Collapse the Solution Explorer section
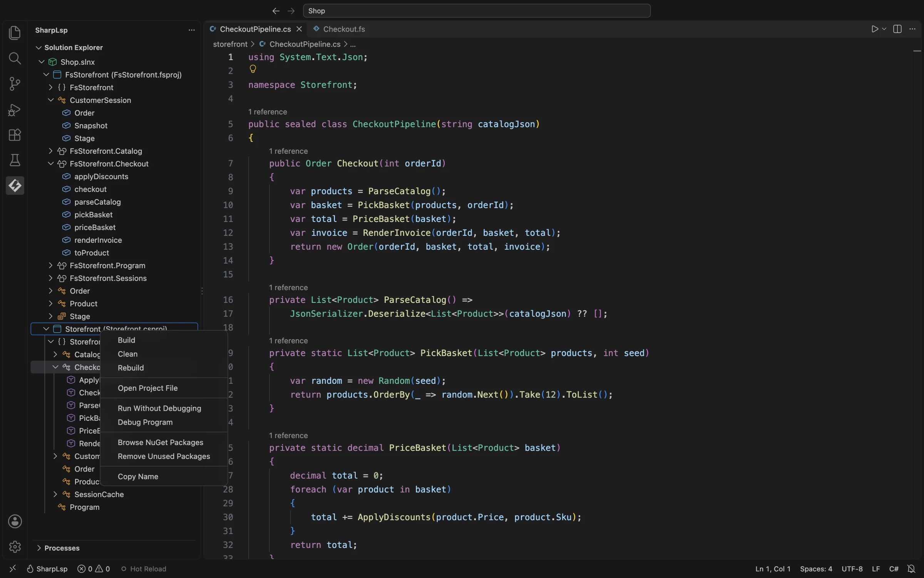The height and width of the screenshot is (578, 924). pos(38,47)
